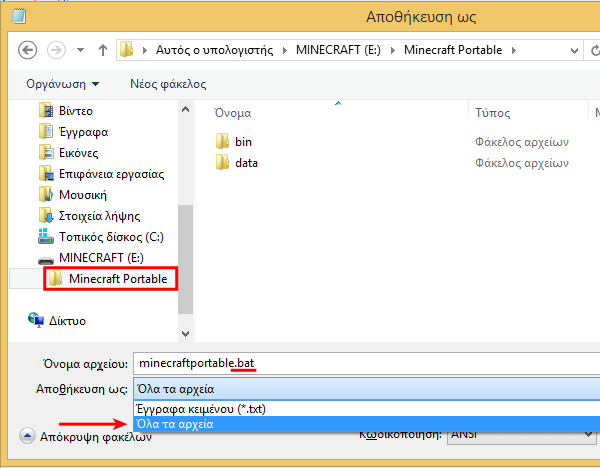
Task: Click the folder icon in address bar
Action: 127,50
